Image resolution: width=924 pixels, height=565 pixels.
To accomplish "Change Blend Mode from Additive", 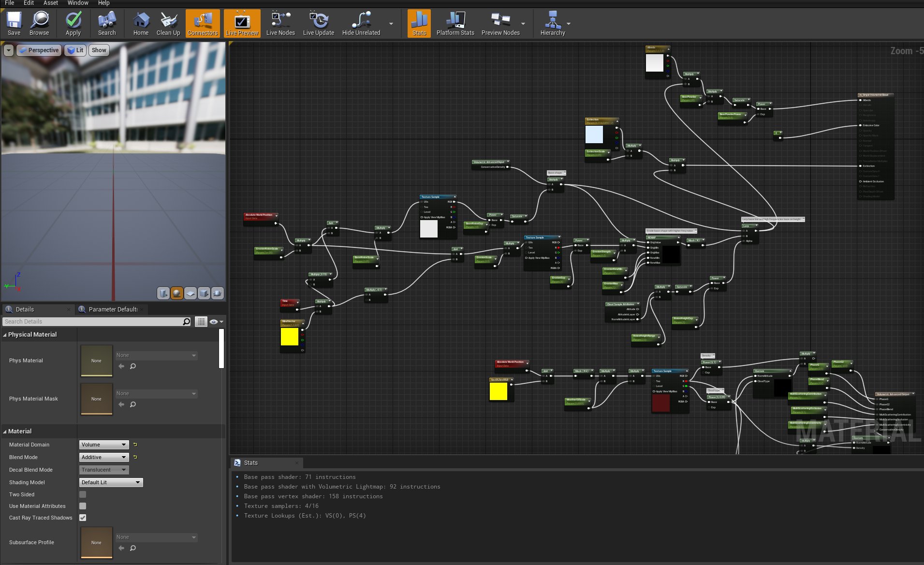I will coord(103,457).
